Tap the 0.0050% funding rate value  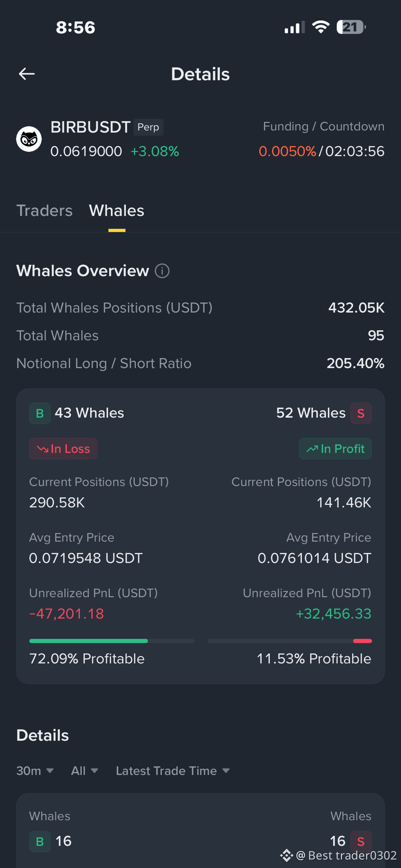287,152
